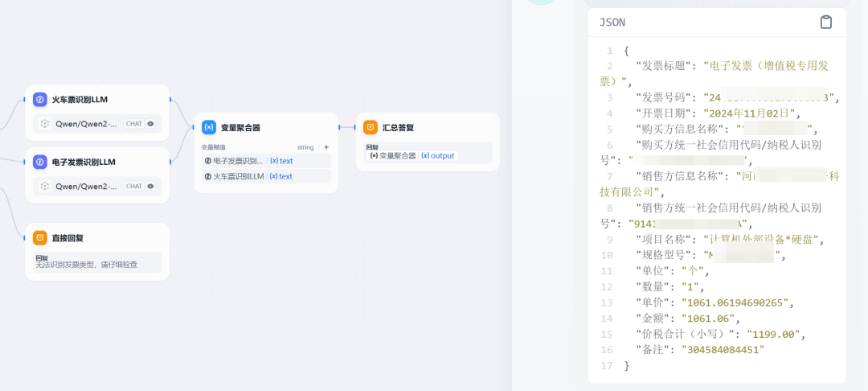Click the 变量聚合器 / output variable in 汇总答复

(x=413, y=155)
